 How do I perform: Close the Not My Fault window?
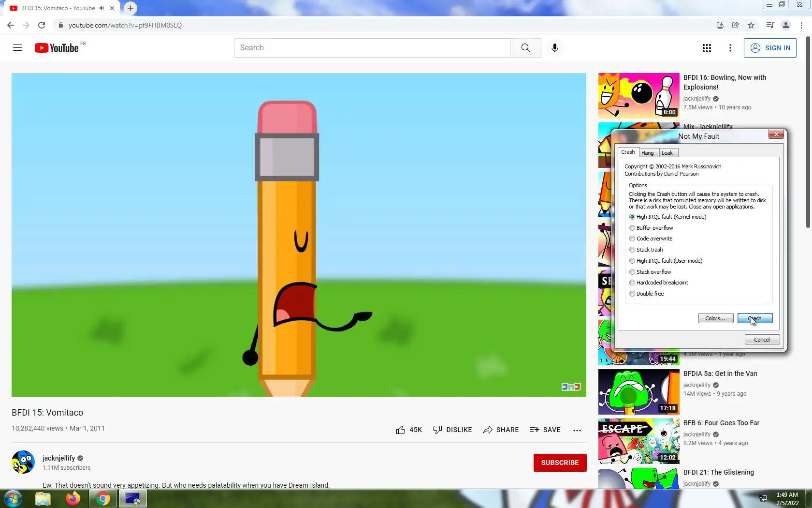pyautogui.click(x=776, y=134)
